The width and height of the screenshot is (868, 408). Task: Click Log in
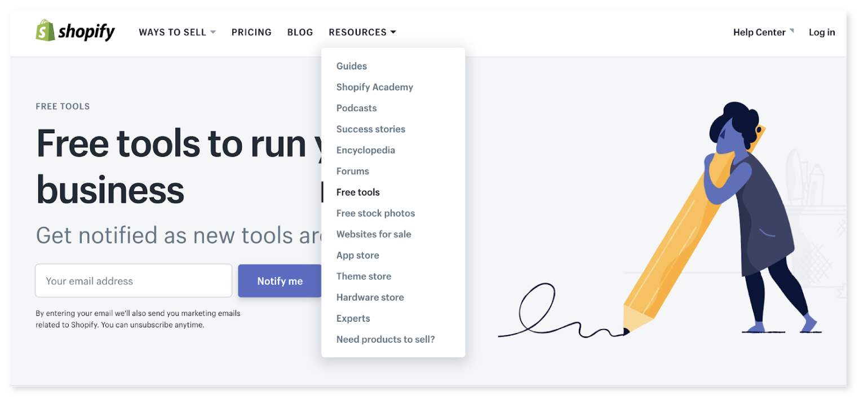821,32
